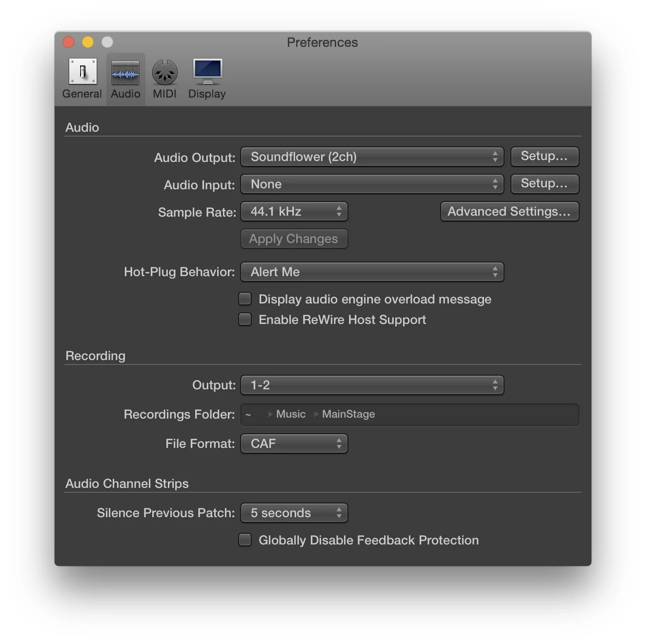This screenshot has height=644, width=646.
Task: Open the Display monitor icon
Action: click(x=207, y=71)
